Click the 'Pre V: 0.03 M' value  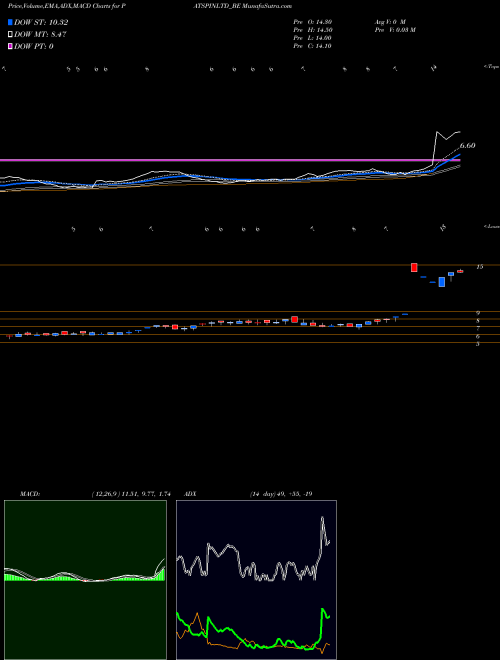tap(395, 30)
